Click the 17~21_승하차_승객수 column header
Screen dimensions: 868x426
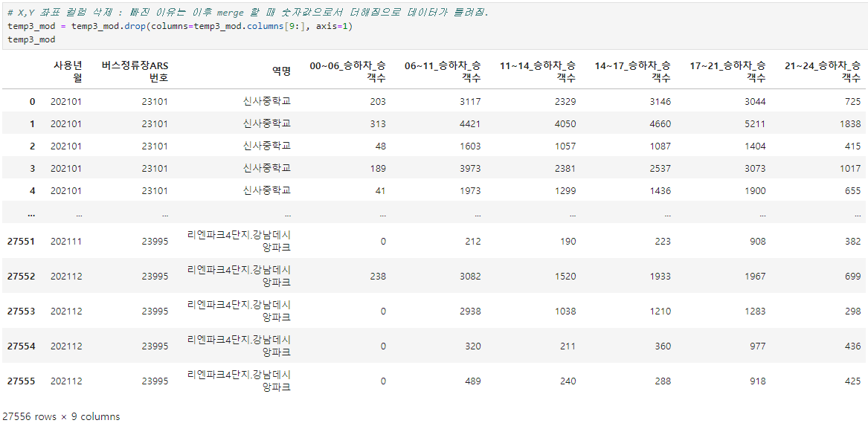pyautogui.click(x=727, y=72)
